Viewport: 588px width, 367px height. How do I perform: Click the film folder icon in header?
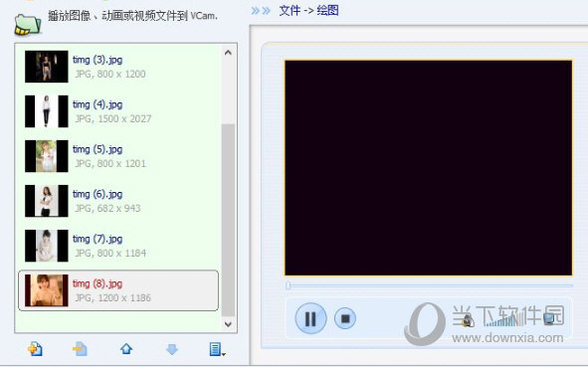point(28,24)
